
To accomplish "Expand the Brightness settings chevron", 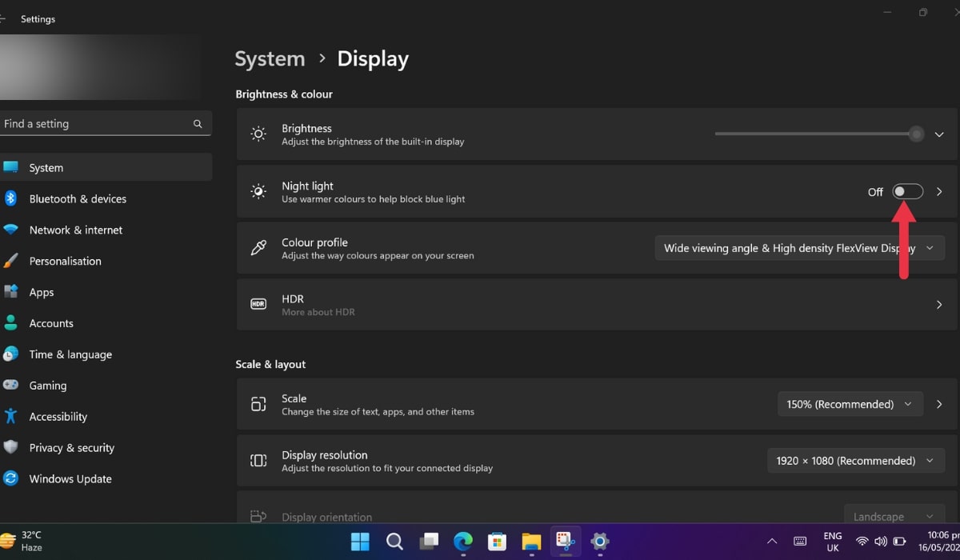I will coord(939,134).
